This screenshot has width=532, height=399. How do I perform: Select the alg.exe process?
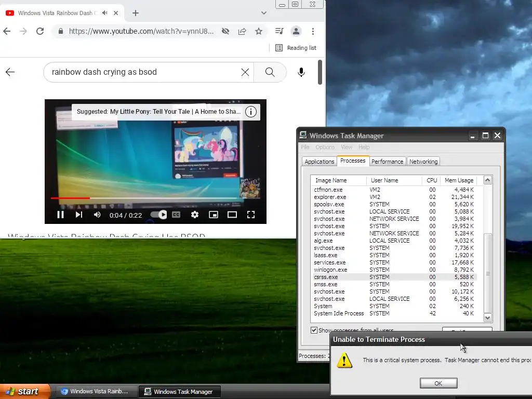click(x=394, y=241)
